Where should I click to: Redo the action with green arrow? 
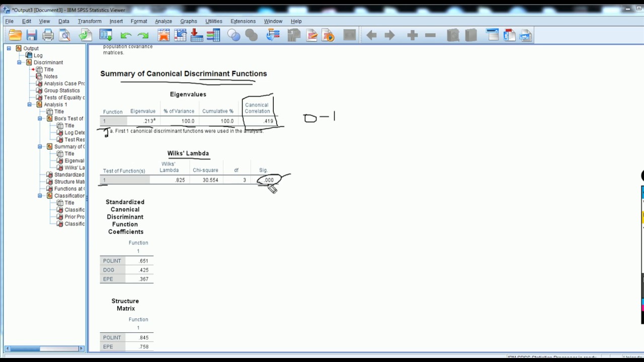point(143,35)
